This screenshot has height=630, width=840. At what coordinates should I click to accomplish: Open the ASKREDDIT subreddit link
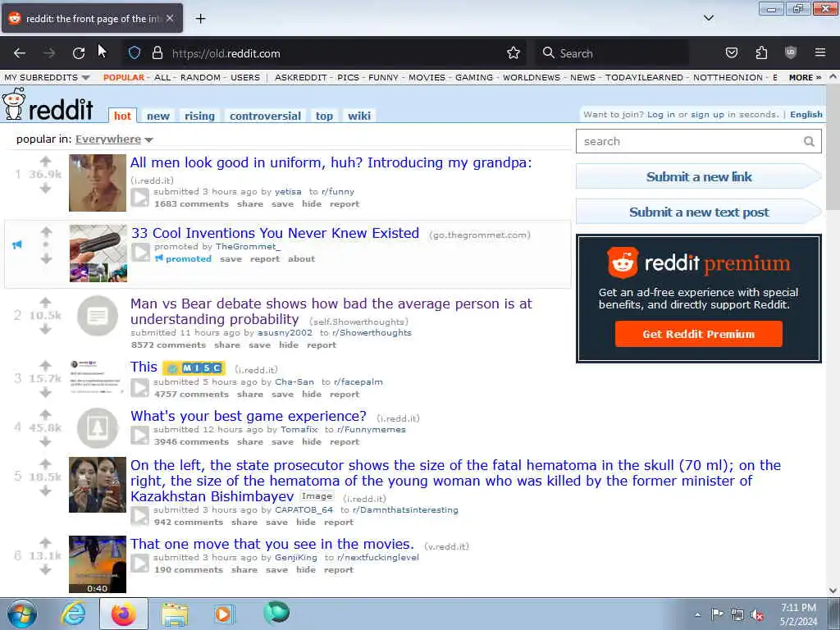(300, 78)
